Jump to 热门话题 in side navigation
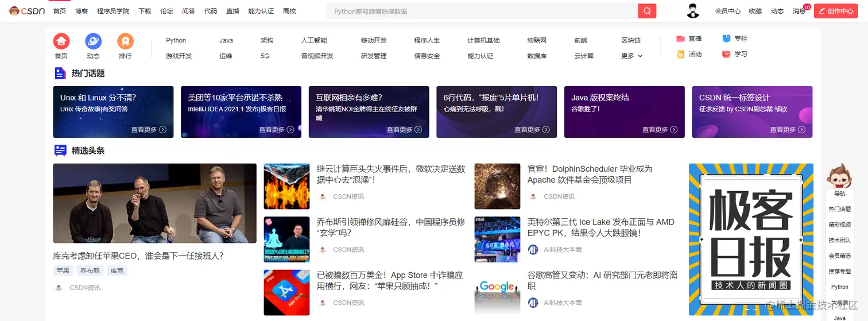The width and height of the screenshot is (868, 321). (839, 209)
